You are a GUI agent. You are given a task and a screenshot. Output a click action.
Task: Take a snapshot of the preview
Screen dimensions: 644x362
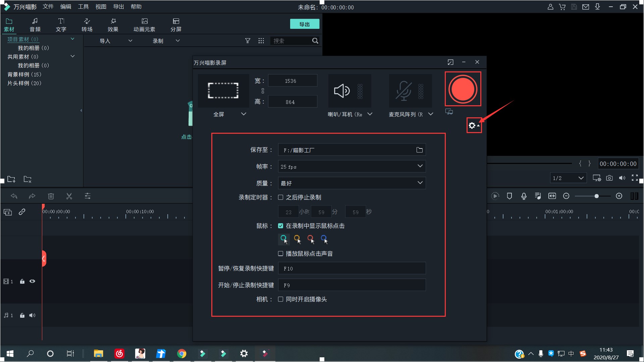609,178
